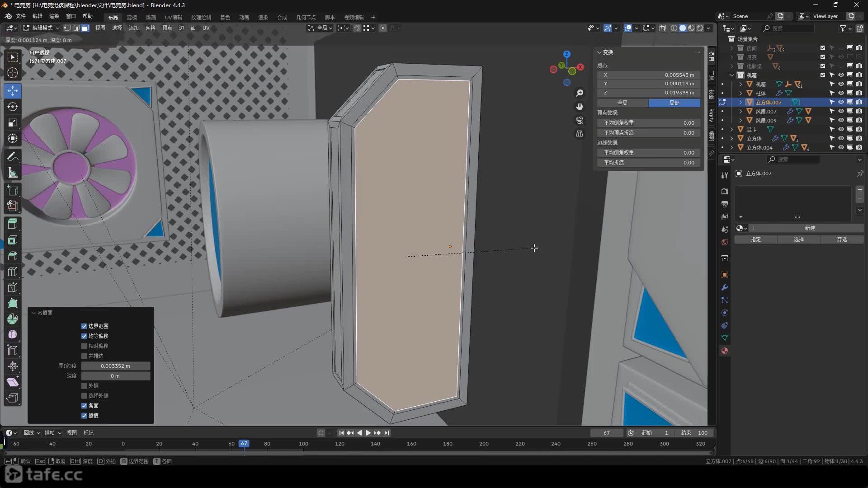Viewport: 868px width, 488px height.
Task: Select the Rotate tool in toolbar
Action: (x=13, y=107)
